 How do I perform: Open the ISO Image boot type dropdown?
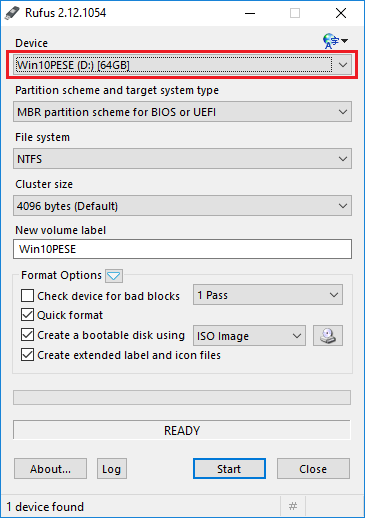249,336
